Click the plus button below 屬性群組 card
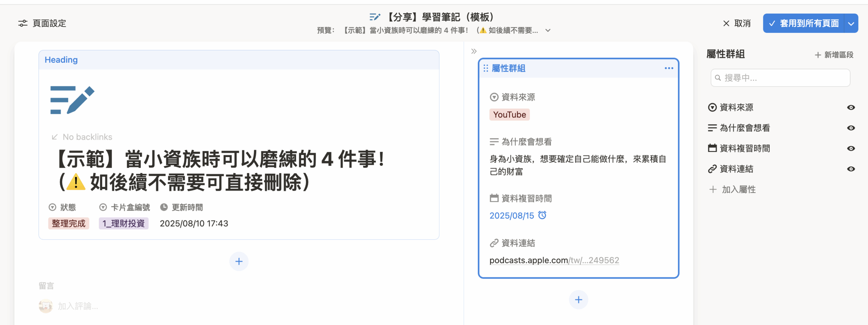 pyautogui.click(x=578, y=300)
